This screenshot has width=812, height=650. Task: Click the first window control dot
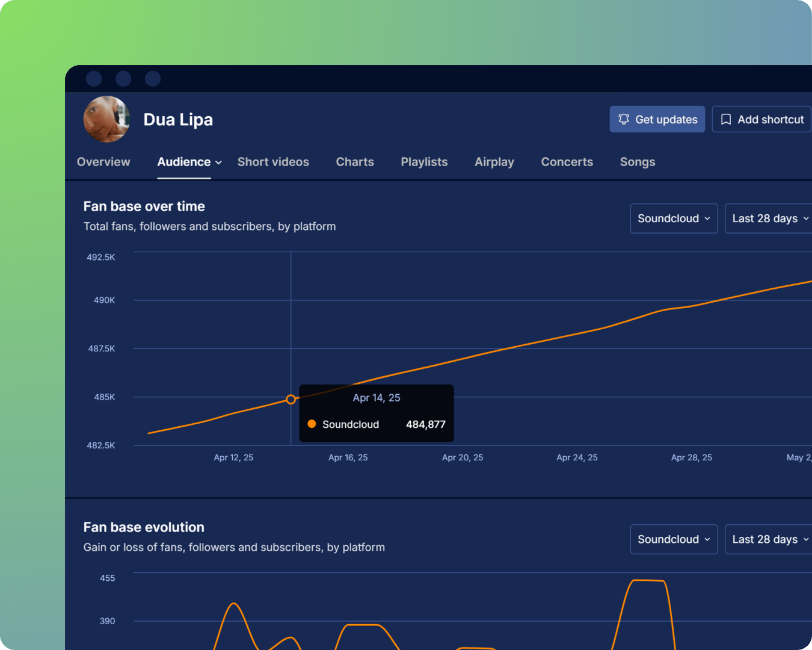[x=94, y=79]
